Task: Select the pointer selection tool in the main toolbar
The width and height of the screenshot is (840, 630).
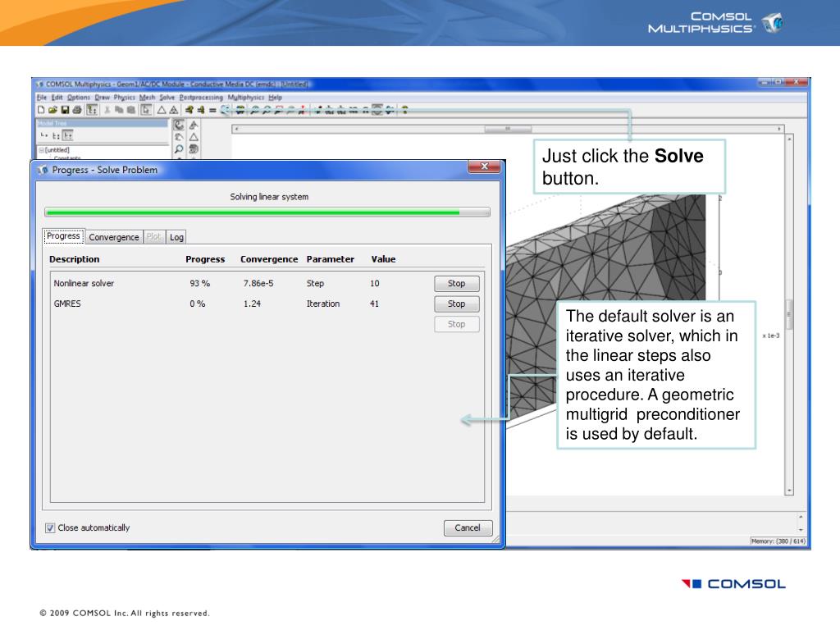Action: [x=146, y=111]
